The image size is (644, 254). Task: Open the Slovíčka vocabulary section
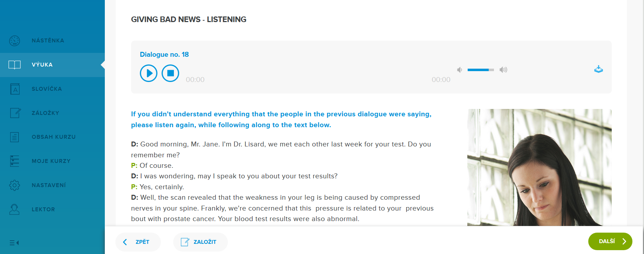pos(47,89)
